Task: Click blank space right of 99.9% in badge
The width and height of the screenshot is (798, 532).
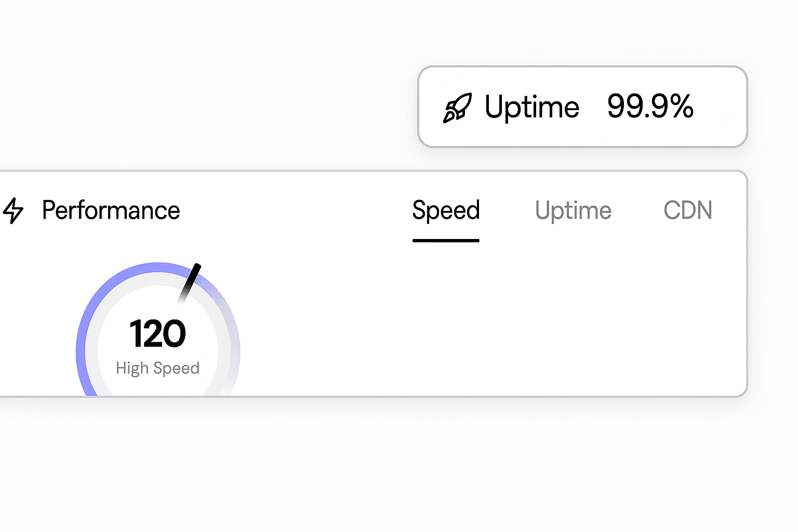Action: [721, 107]
